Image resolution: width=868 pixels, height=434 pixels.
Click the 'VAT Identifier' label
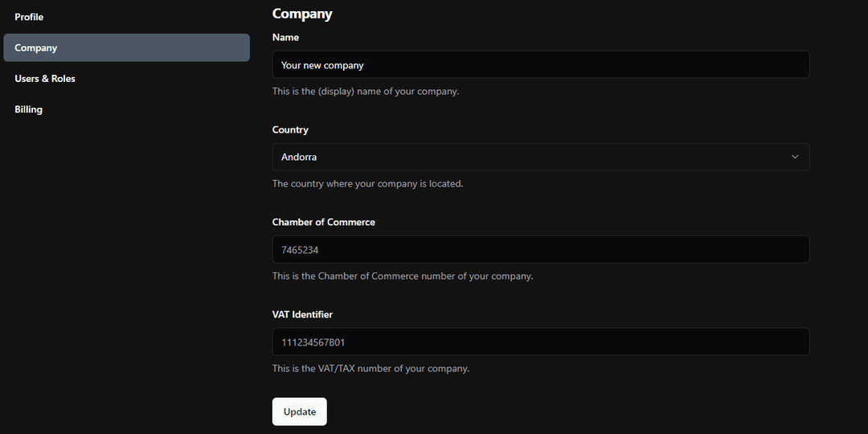coord(302,314)
